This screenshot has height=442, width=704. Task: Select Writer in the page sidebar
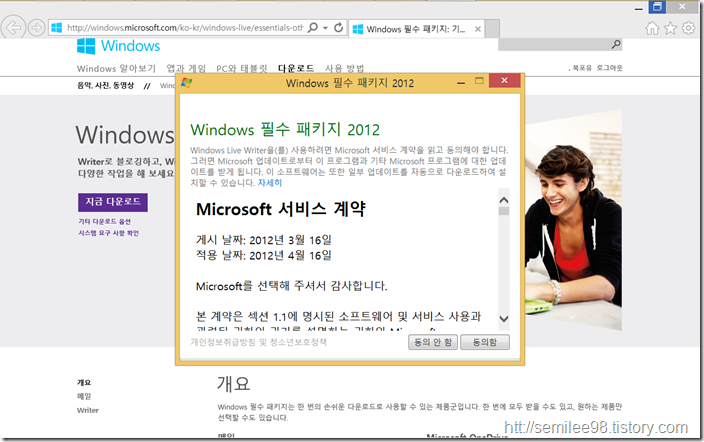pyautogui.click(x=88, y=410)
